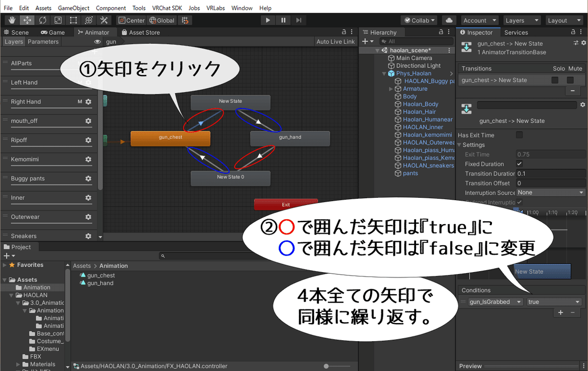Switch to the Game tab

[53, 32]
